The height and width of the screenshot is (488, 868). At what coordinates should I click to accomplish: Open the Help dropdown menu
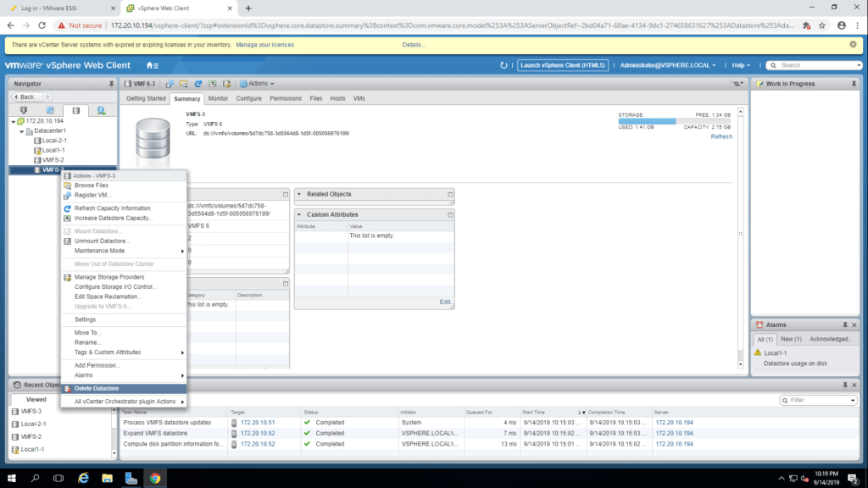(742, 65)
